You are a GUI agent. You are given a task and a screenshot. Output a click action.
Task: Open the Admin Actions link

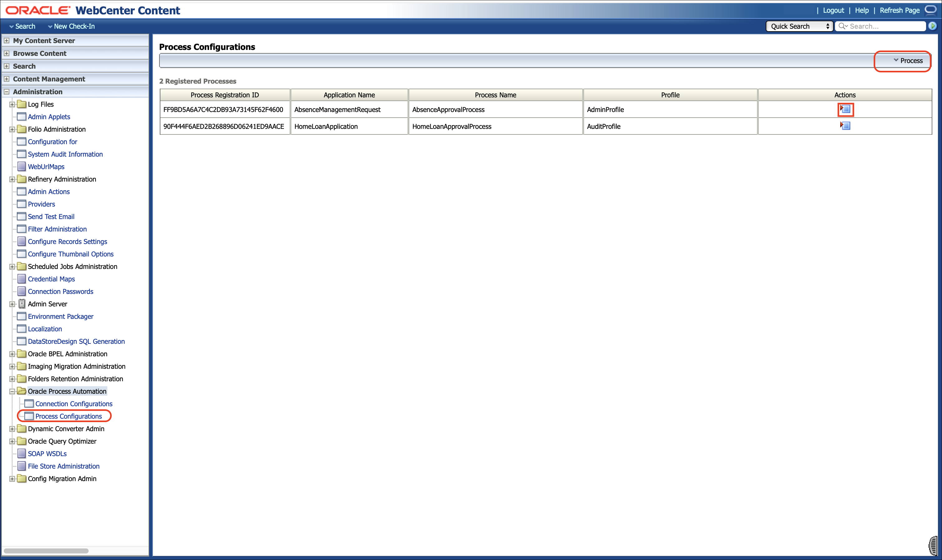coord(49,191)
